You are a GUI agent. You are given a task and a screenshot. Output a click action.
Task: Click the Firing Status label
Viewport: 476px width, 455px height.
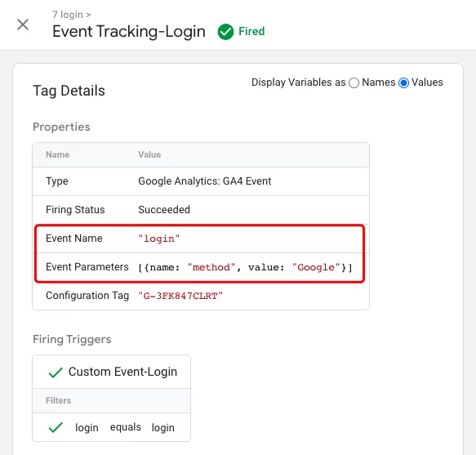(75, 210)
